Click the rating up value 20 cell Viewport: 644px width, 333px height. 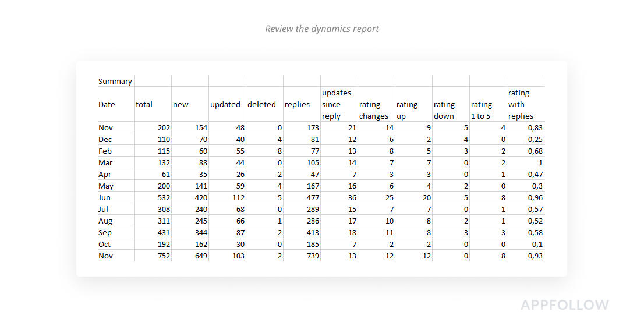[x=413, y=197]
